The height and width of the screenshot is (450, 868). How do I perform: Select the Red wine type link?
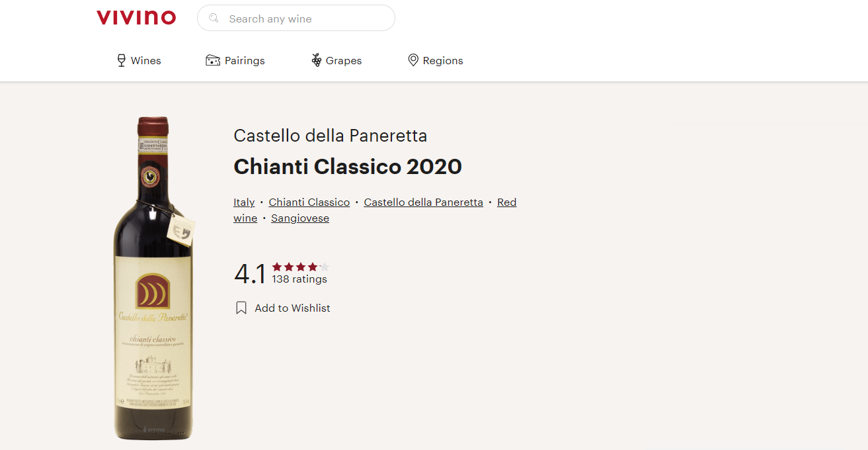(x=506, y=202)
